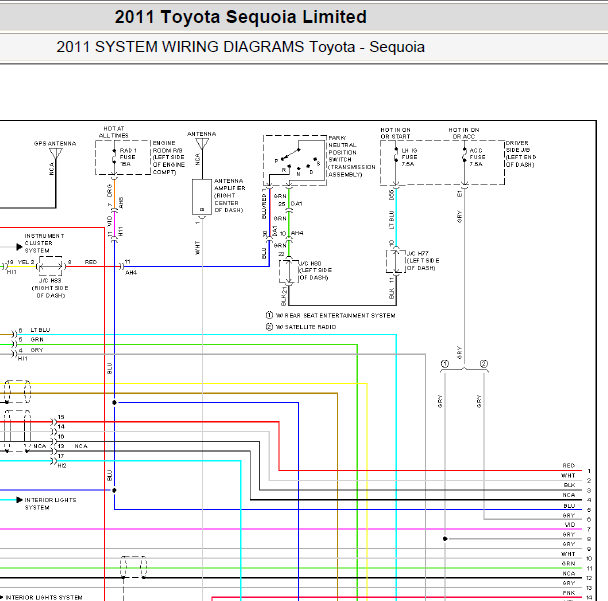
Task: Click the "GRN" label at output pin 11
Action: click(x=568, y=563)
